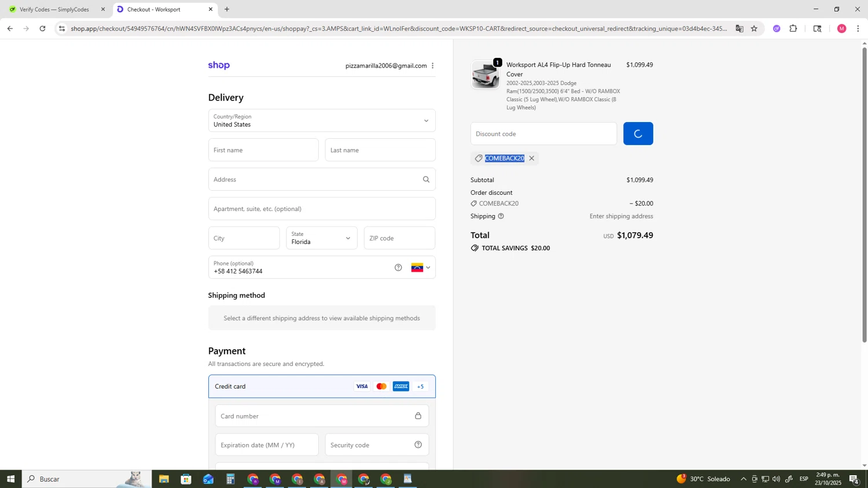Open the phone number help icon
Image resolution: width=868 pixels, height=488 pixels.
[x=398, y=268]
